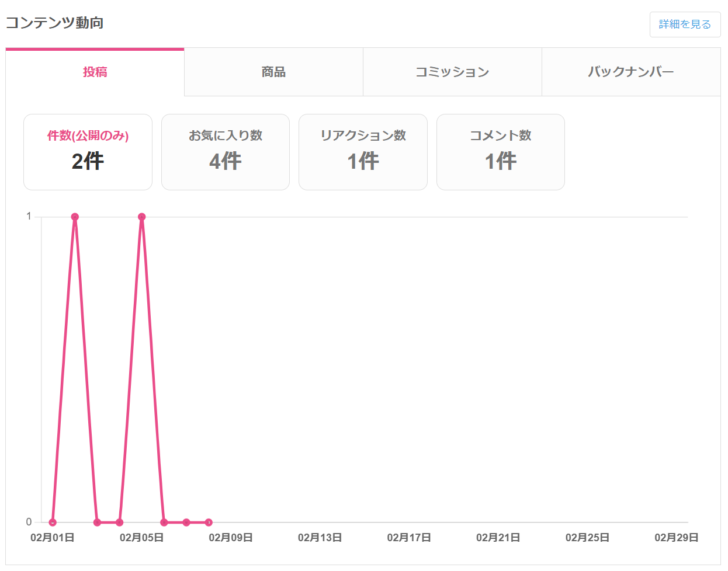Click the data point for 02月07日
The width and height of the screenshot is (728, 571).
coord(186,523)
